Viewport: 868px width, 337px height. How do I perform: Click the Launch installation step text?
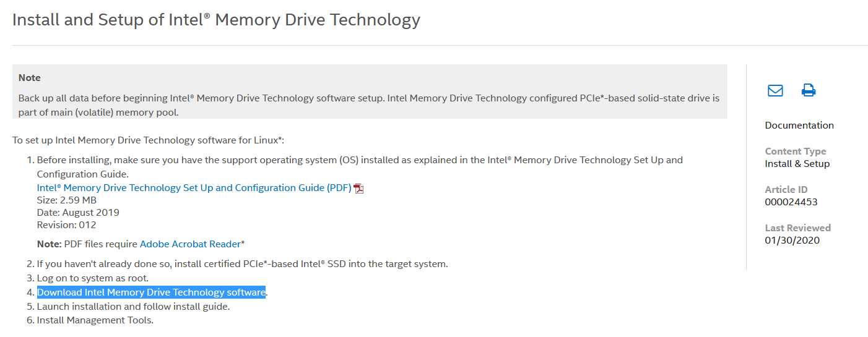[x=133, y=306]
